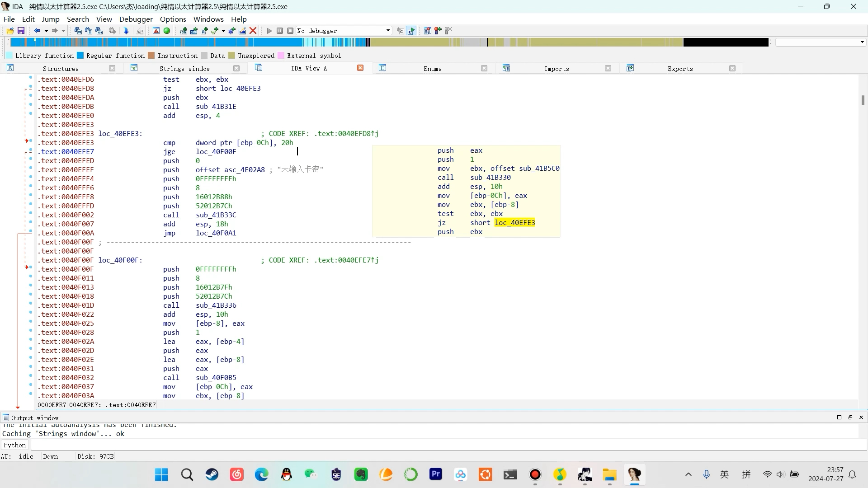
Task: Click the Python console button
Action: (15, 445)
